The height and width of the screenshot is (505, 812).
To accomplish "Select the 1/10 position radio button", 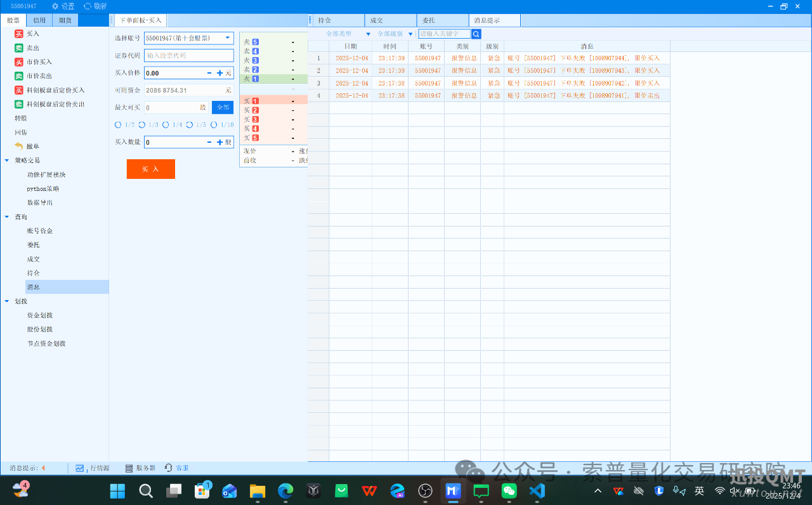I will (214, 125).
